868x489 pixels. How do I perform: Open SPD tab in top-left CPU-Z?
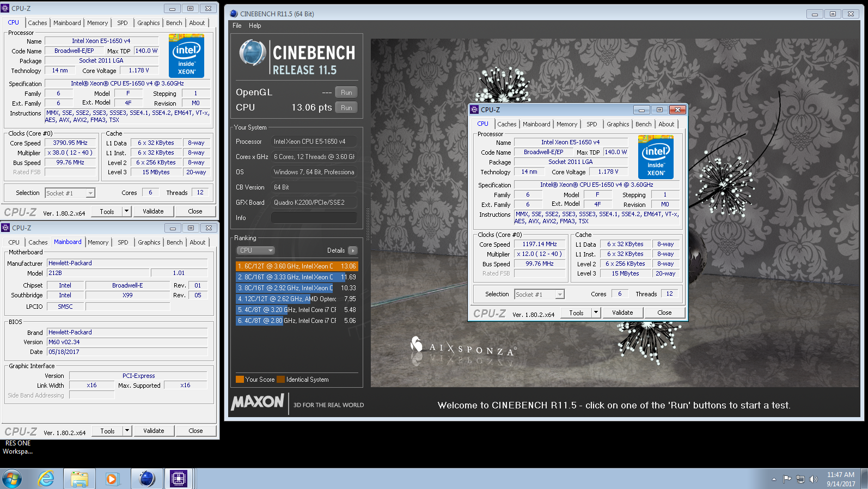click(123, 23)
